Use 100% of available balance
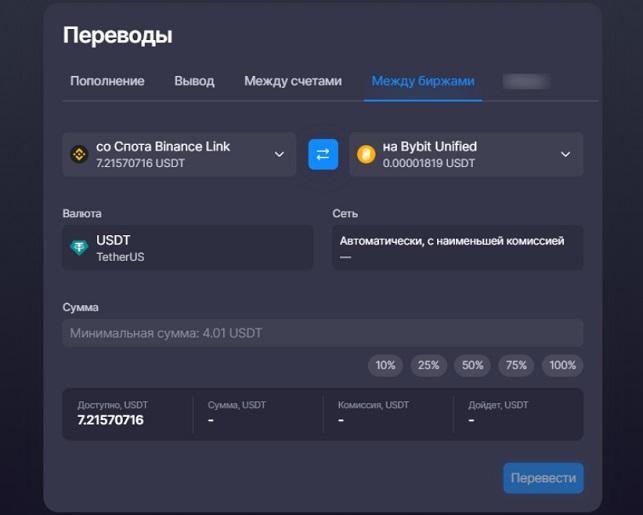 tap(563, 366)
